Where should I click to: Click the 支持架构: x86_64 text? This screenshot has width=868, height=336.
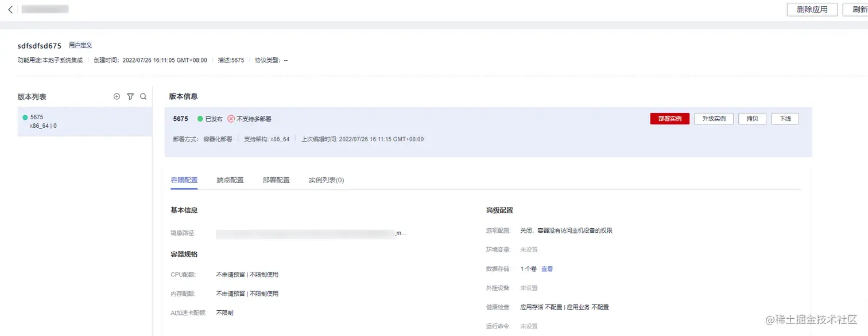tap(266, 139)
